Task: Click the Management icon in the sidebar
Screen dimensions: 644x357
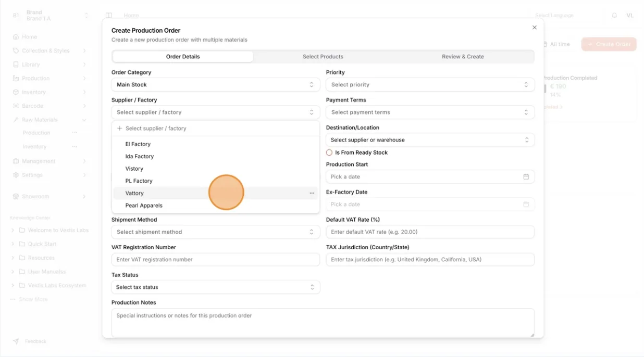Action: pyautogui.click(x=16, y=161)
